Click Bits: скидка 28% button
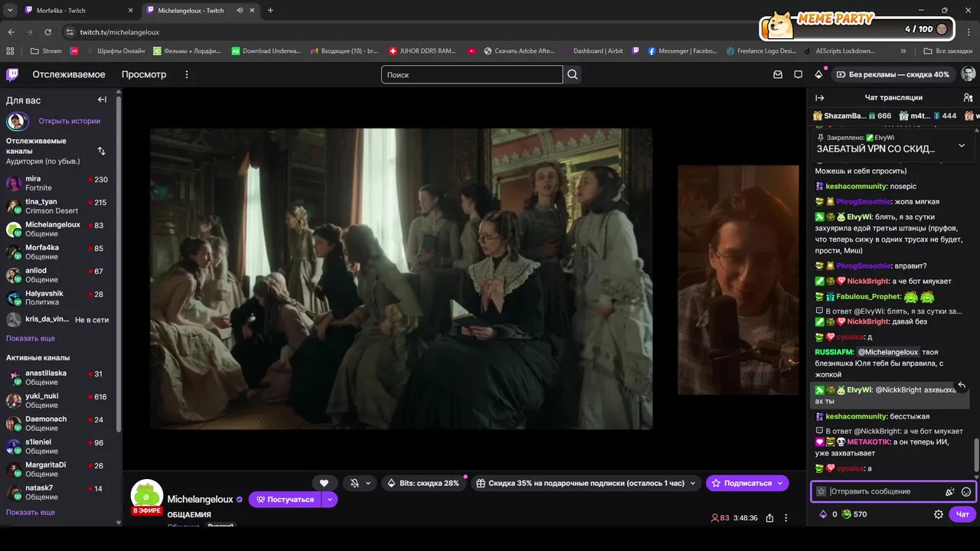 point(423,483)
